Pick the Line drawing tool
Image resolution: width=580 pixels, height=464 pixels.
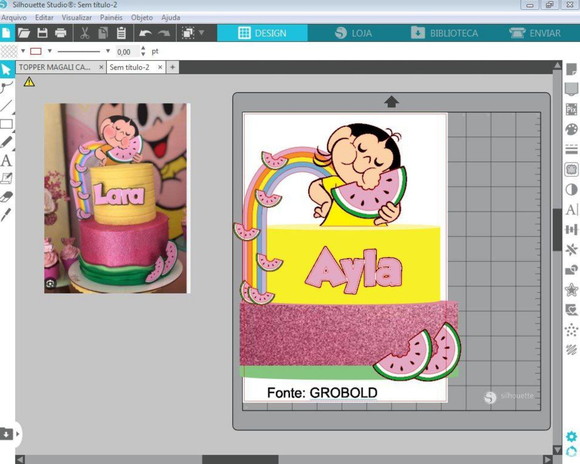tap(6, 106)
